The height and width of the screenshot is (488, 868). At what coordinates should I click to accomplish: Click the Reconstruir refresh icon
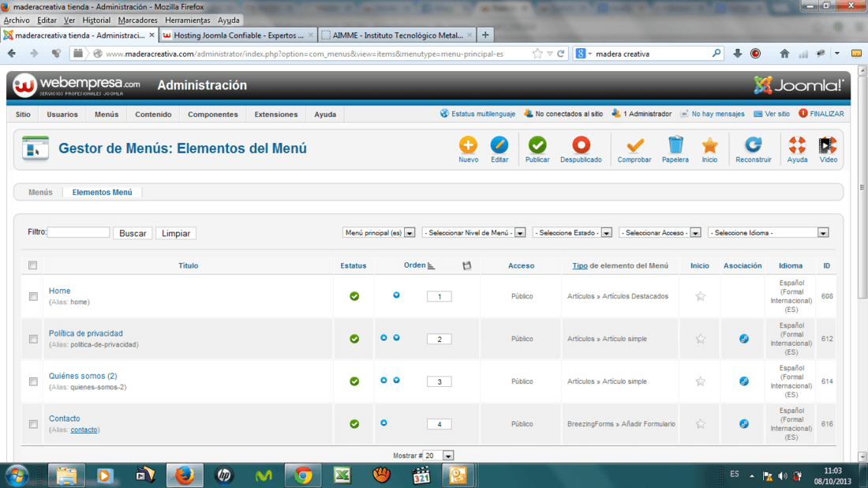tap(753, 145)
